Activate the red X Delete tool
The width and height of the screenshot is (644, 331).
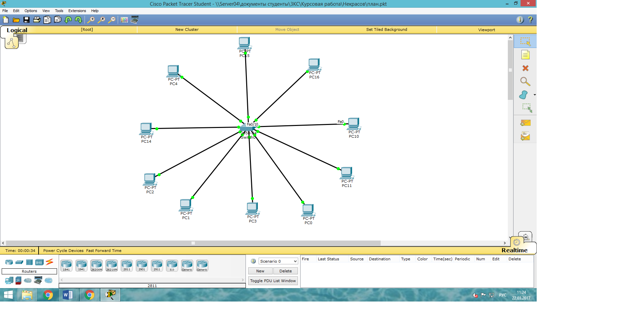click(x=525, y=68)
